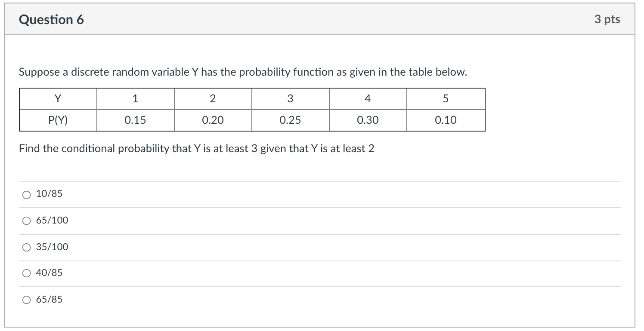Click the 10/85 answer label text
The image size is (644, 331).
click(x=51, y=194)
